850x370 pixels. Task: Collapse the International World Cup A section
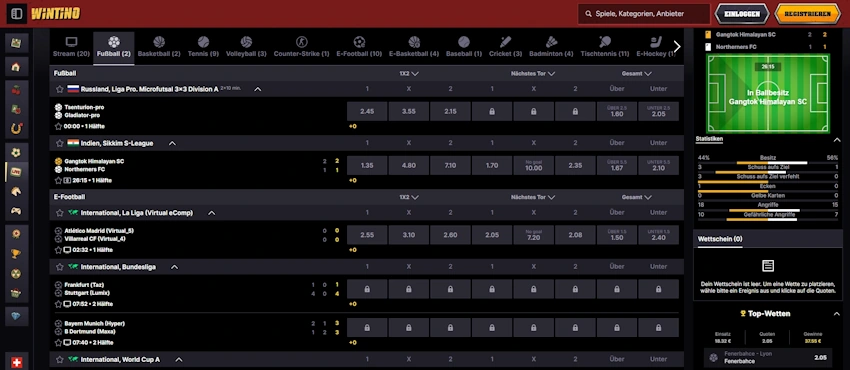point(179,360)
